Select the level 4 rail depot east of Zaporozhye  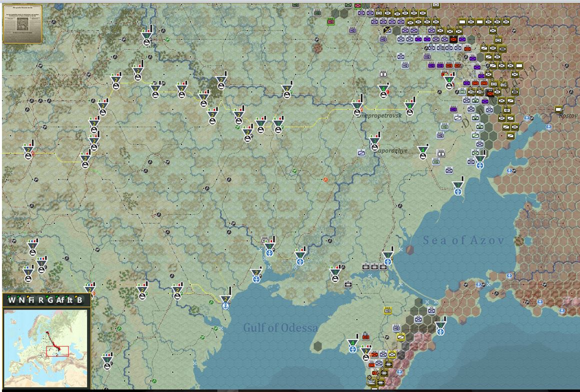[422, 153]
